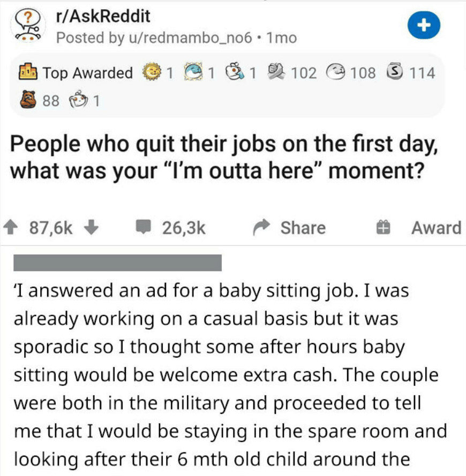Click the smiley face award showing 108
The width and height of the screenshot is (466, 476).
click(x=335, y=72)
